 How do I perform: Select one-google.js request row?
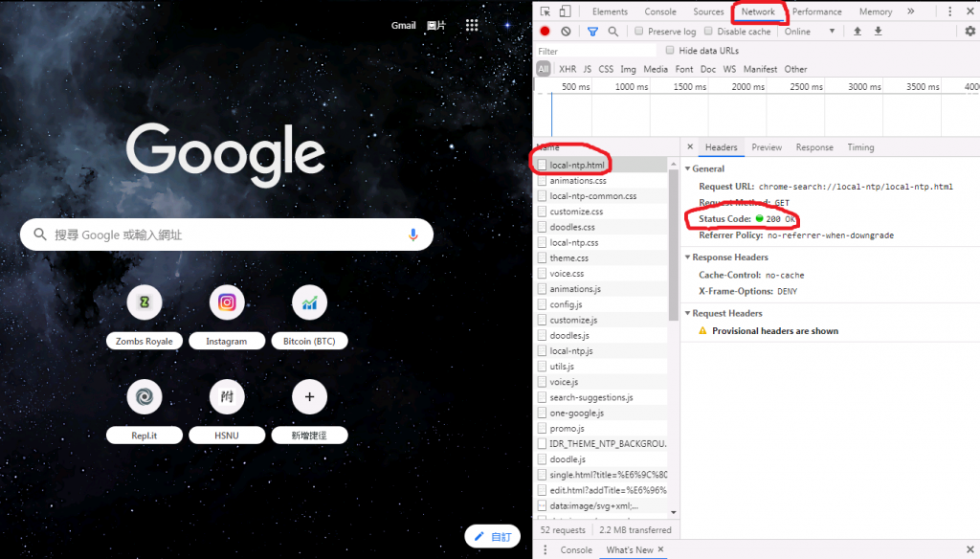click(x=601, y=413)
